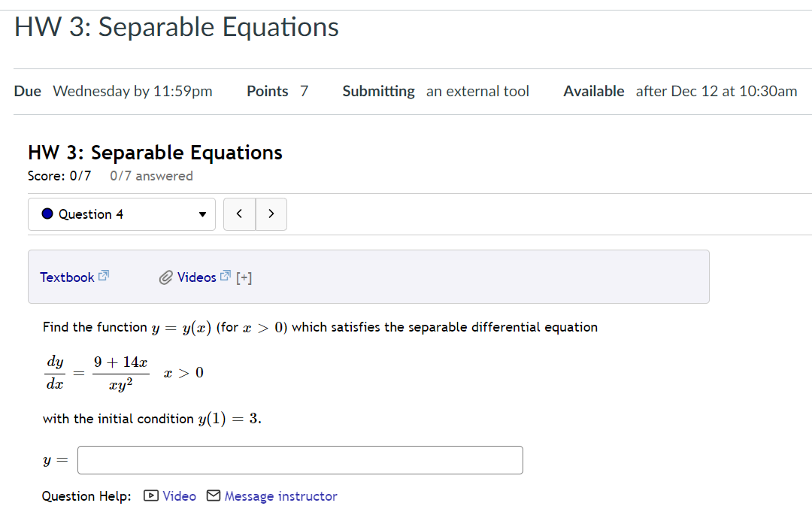Click the envelope icon for messaging instructor
812x515 pixels.
(214, 496)
